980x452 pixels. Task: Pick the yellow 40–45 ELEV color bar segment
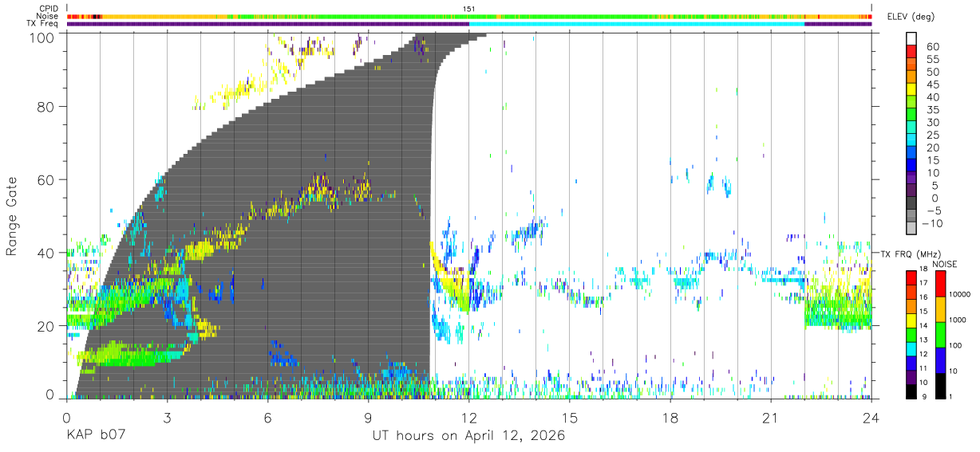click(912, 90)
